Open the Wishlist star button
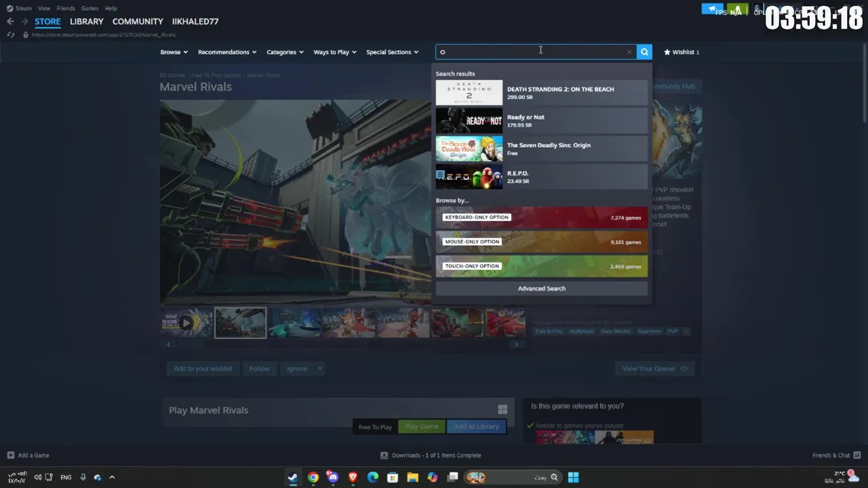The width and height of the screenshot is (868, 488). pyautogui.click(x=682, y=52)
